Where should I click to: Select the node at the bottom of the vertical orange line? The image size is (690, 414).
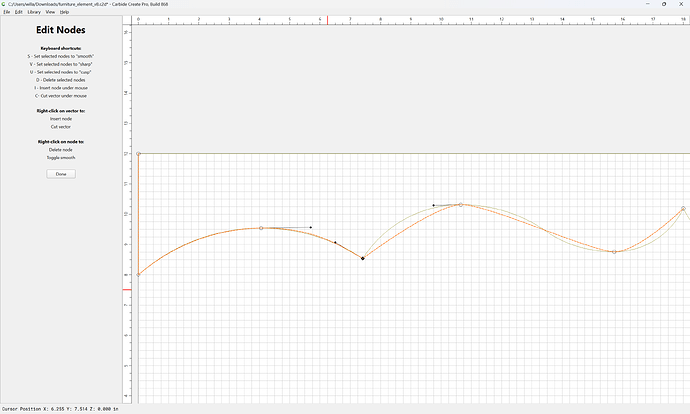point(138,275)
